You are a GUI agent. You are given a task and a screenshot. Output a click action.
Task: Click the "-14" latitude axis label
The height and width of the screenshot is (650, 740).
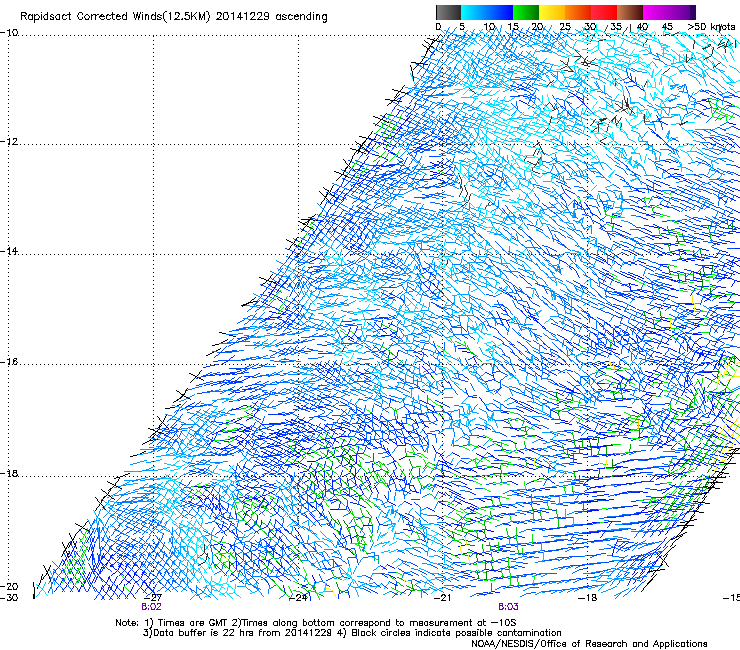[9, 251]
